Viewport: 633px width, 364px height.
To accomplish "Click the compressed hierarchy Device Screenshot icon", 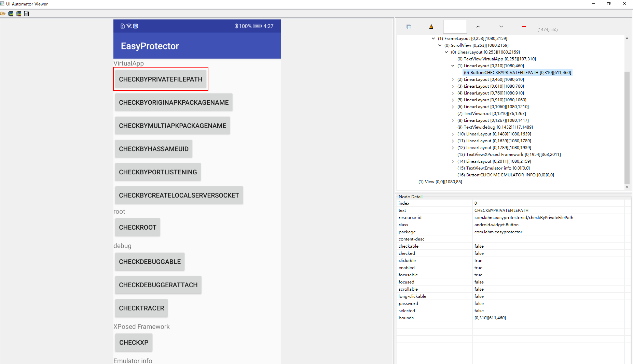I will point(18,14).
